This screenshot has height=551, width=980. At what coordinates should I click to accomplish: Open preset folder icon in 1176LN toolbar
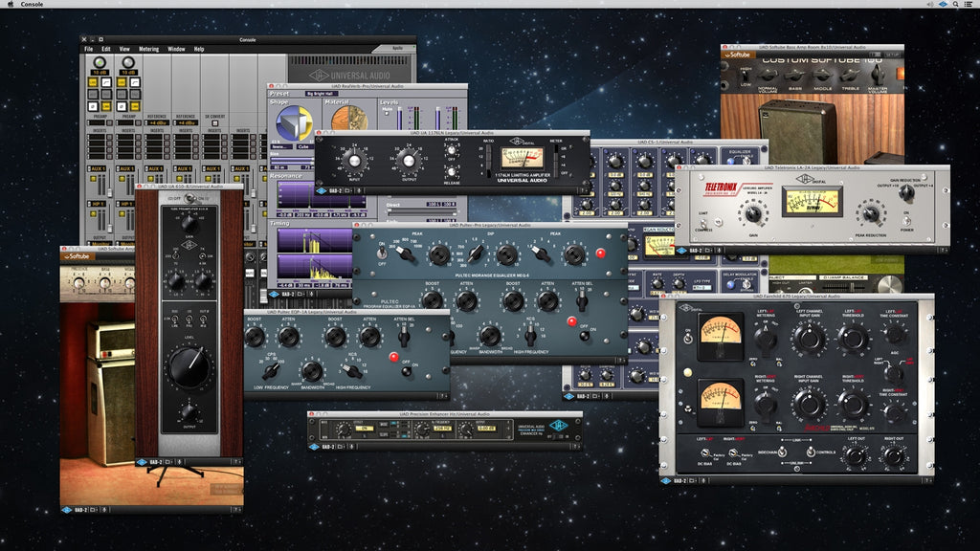[x=347, y=190]
